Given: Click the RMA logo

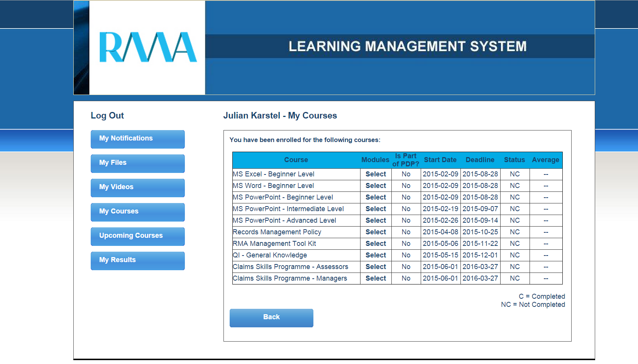Looking at the screenshot, I should click(x=148, y=47).
